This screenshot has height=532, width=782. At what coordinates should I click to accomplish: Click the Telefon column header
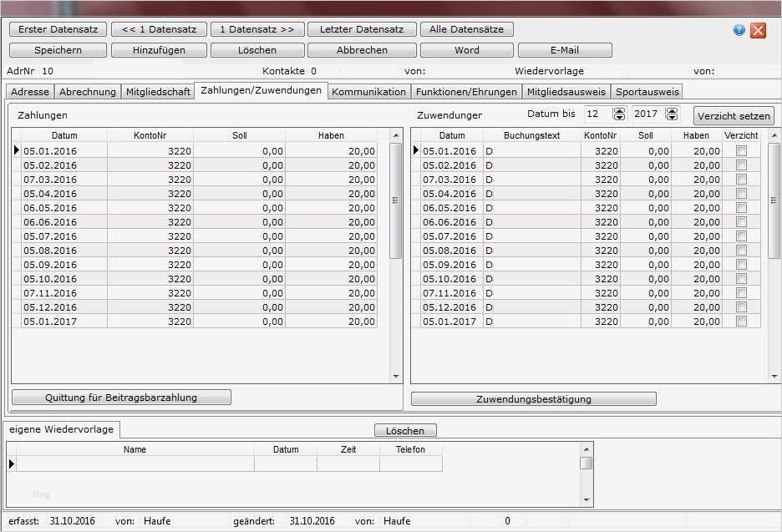410,449
